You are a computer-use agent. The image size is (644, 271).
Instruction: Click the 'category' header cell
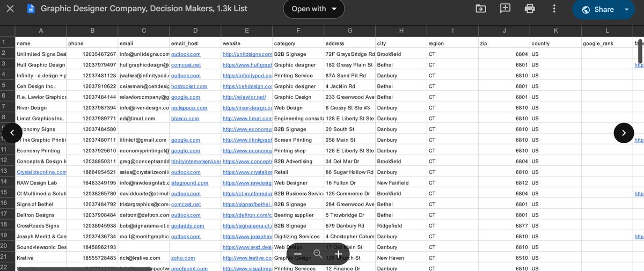coord(298,43)
